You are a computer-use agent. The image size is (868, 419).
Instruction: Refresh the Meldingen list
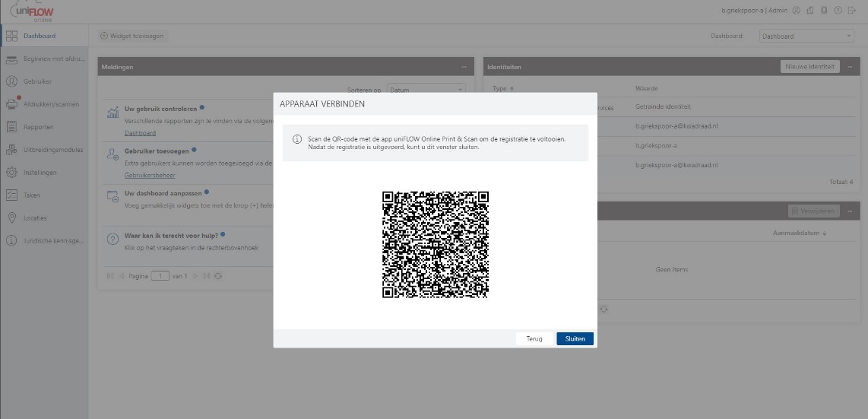point(218,275)
